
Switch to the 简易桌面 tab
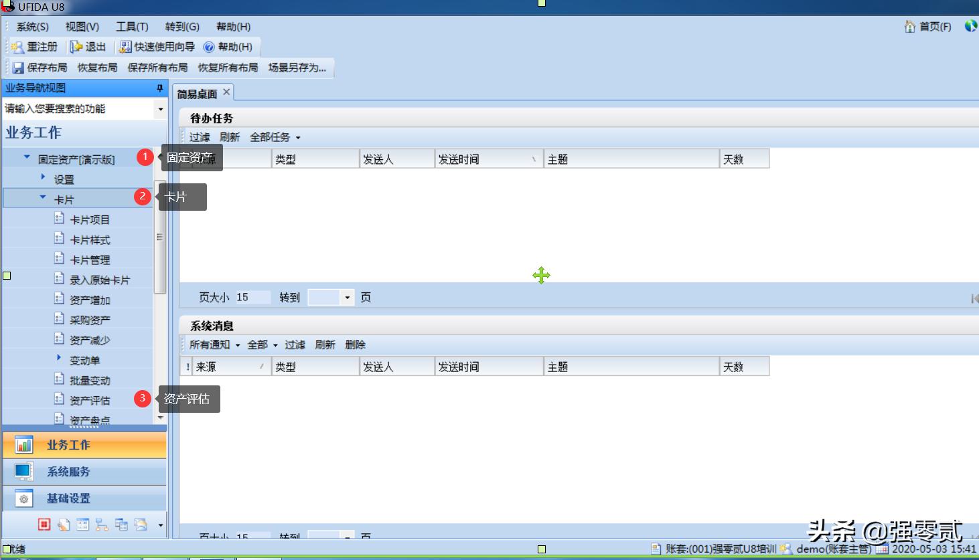click(197, 92)
